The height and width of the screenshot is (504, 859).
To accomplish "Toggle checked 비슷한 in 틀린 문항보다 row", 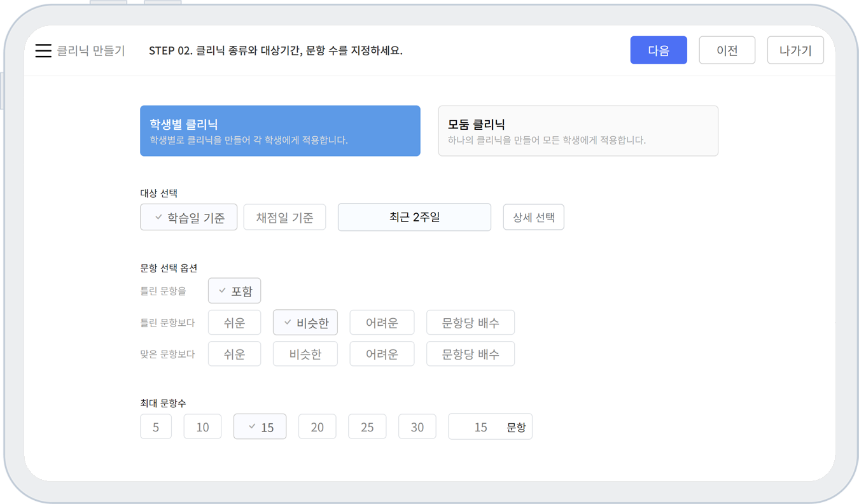I will click(305, 323).
